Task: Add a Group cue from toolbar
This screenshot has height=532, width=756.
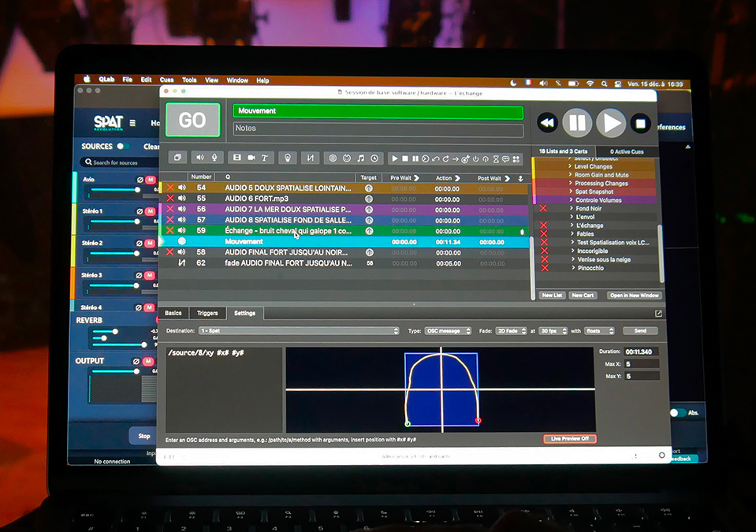Action: [177, 158]
